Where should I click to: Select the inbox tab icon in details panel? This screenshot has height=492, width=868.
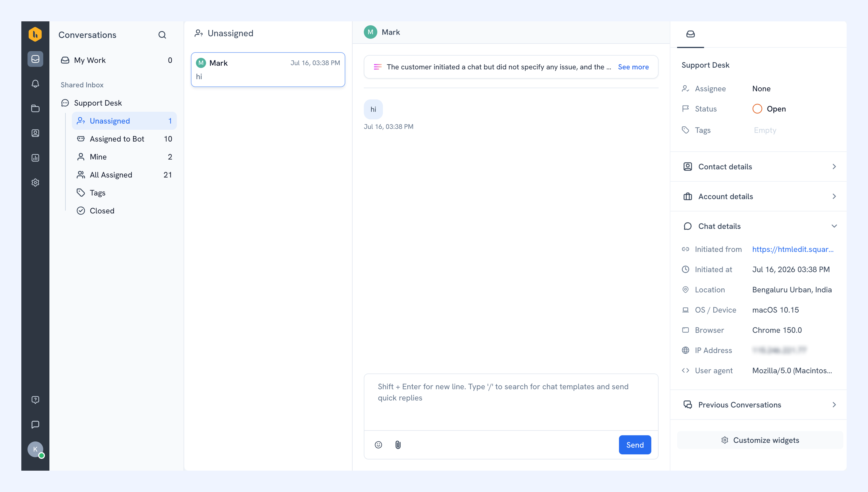tap(690, 34)
